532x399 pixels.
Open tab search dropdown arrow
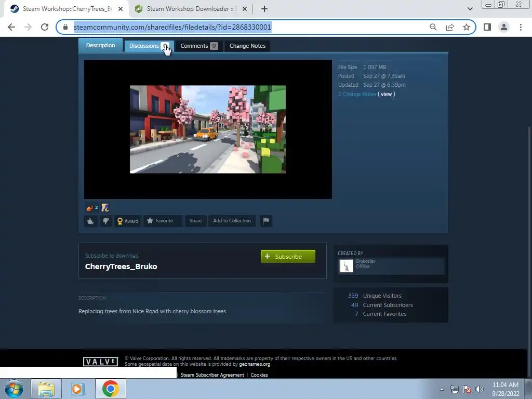(x=470, y=9)
